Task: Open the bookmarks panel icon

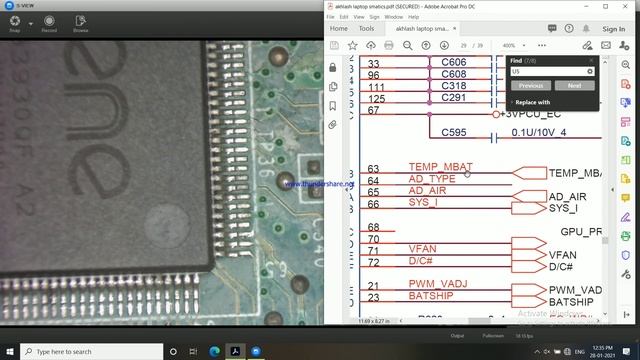Action: [333, 106]
